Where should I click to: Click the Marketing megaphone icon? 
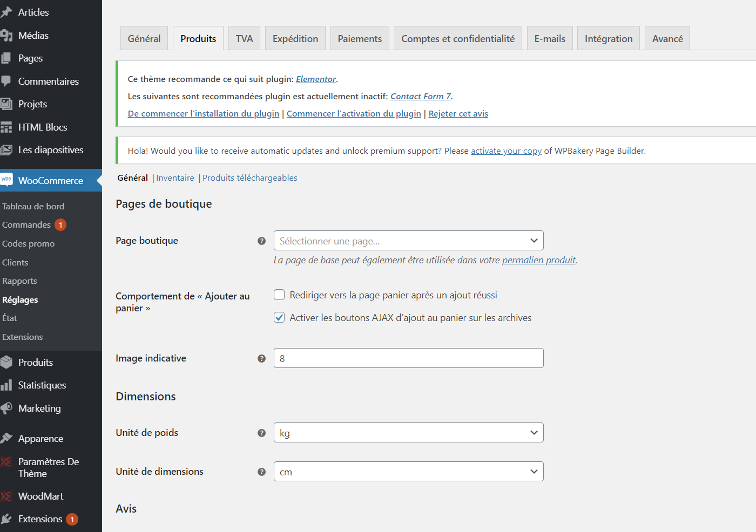[x=6, y=408]
